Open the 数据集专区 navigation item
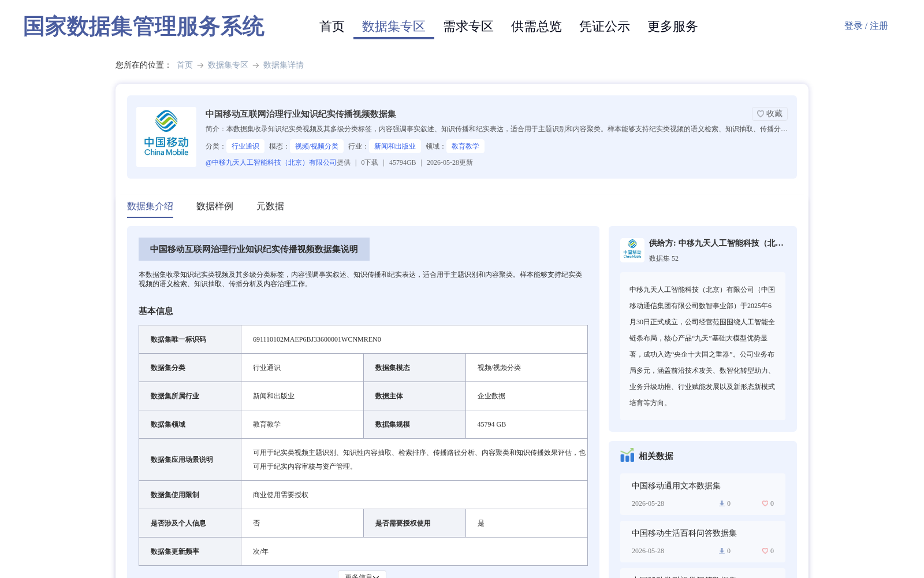The width and height of the screenshot is (924, 578). [394, 27]
